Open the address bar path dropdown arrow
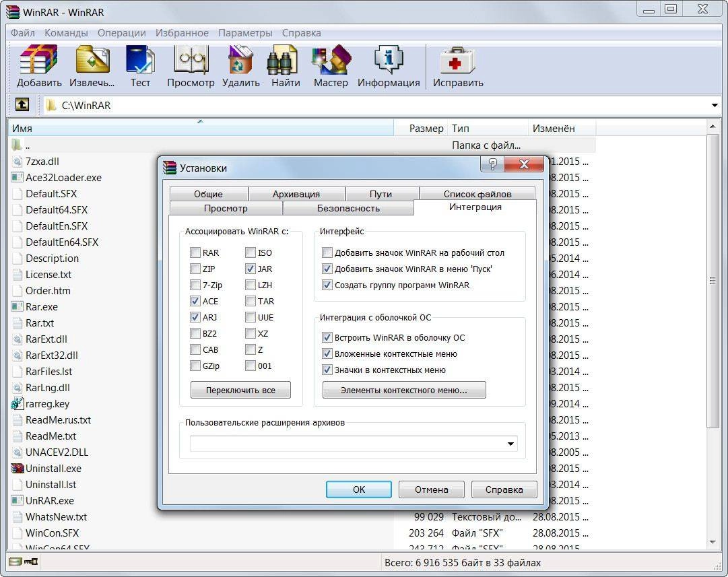Image resolution: width=728 pixels, height=577 pixels. click(x=715, y=106)
